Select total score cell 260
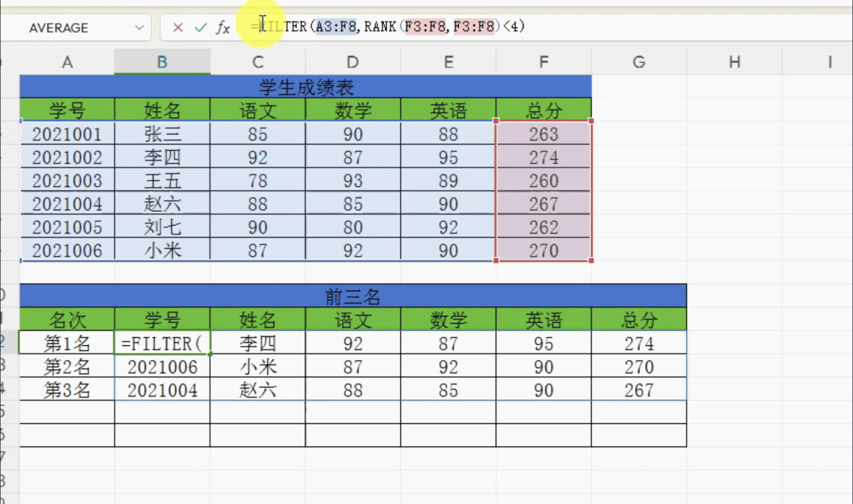853x504 pixels. pyautogui.click(x=544, y=180)
